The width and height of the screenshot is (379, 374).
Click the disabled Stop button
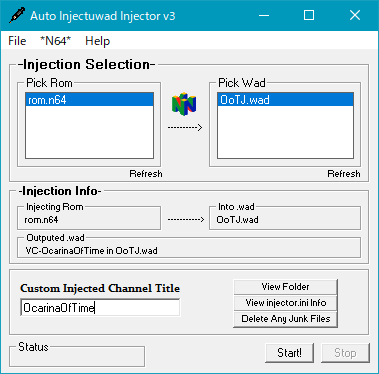[x=345, y=353]
